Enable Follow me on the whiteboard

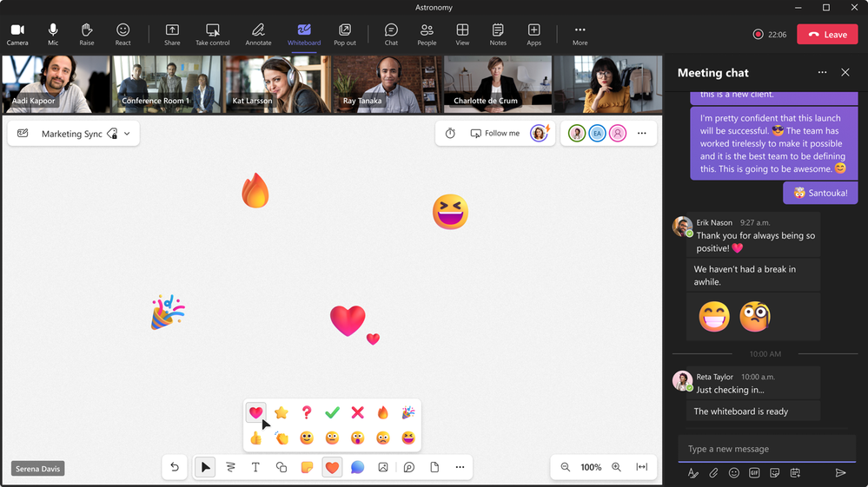click(495, 133)
